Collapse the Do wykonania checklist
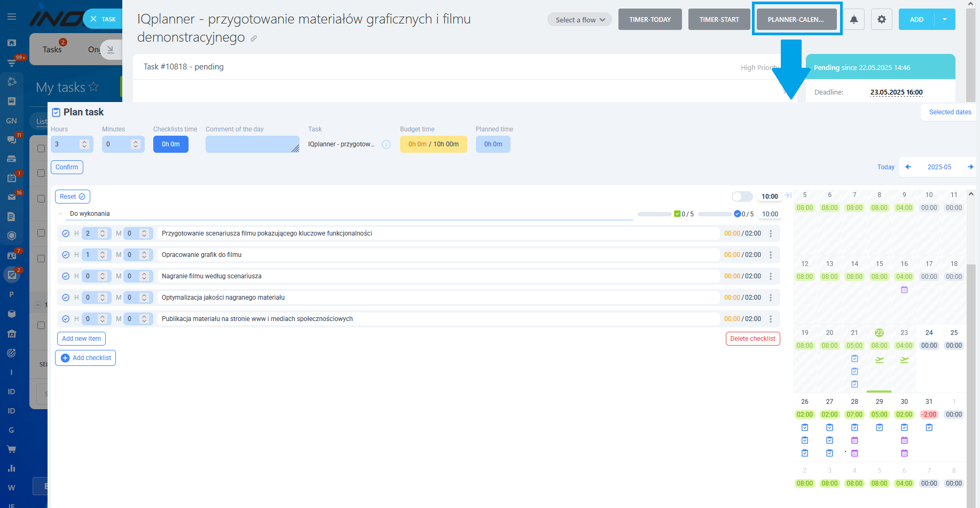The height and width of the screenshot is (508, 980). [x=60, y=214]
